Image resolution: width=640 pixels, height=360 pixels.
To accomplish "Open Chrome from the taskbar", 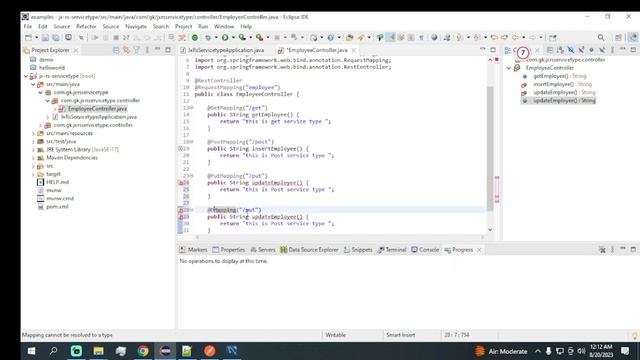I will coord(143,351).
